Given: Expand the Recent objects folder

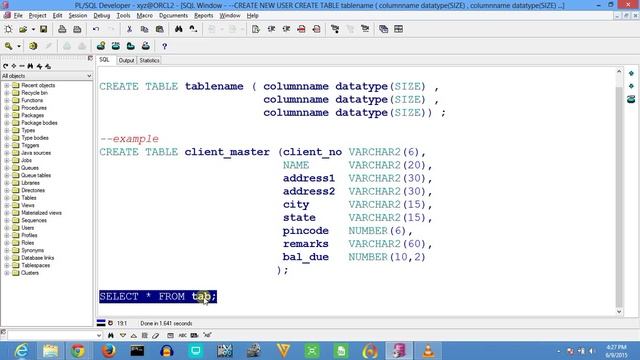Looking at the screenshot, I should click(7, 85).
